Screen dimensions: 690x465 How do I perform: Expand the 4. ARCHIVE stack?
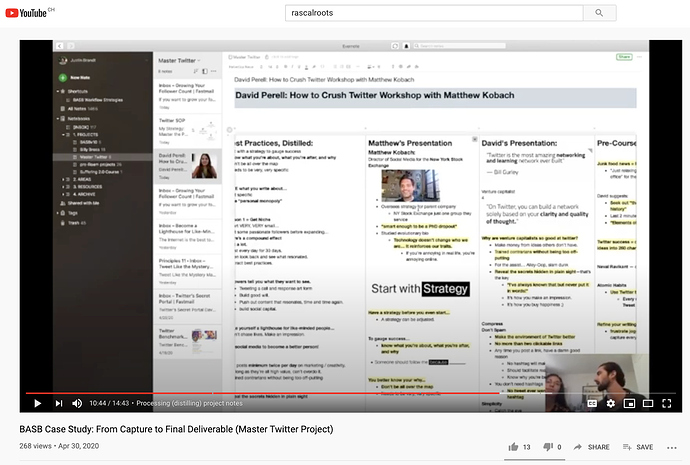click(x=63, y=194)
